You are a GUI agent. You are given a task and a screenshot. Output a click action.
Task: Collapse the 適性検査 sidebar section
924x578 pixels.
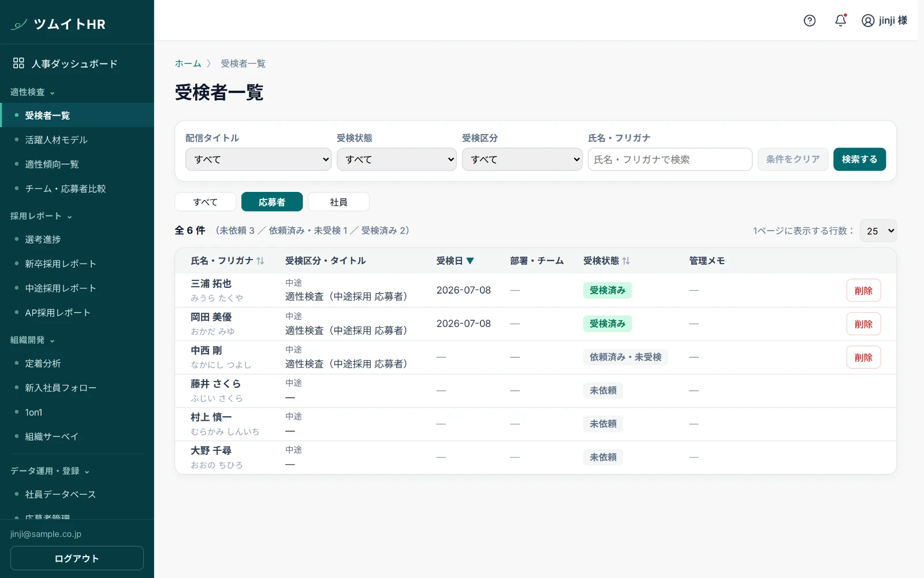click(32, 92)
